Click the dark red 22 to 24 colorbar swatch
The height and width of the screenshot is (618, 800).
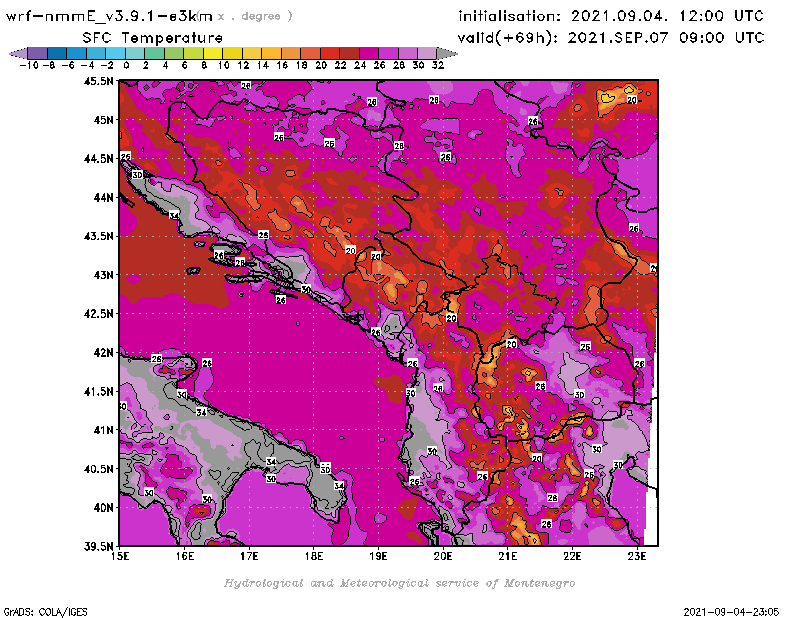pyautogui.click(x=349, y=53)
